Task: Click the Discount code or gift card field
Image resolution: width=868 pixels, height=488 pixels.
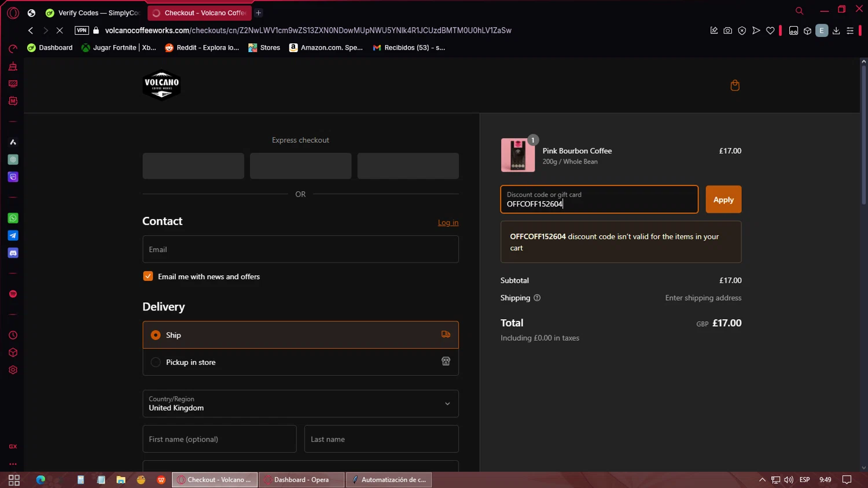Action: tap(599, 199)
